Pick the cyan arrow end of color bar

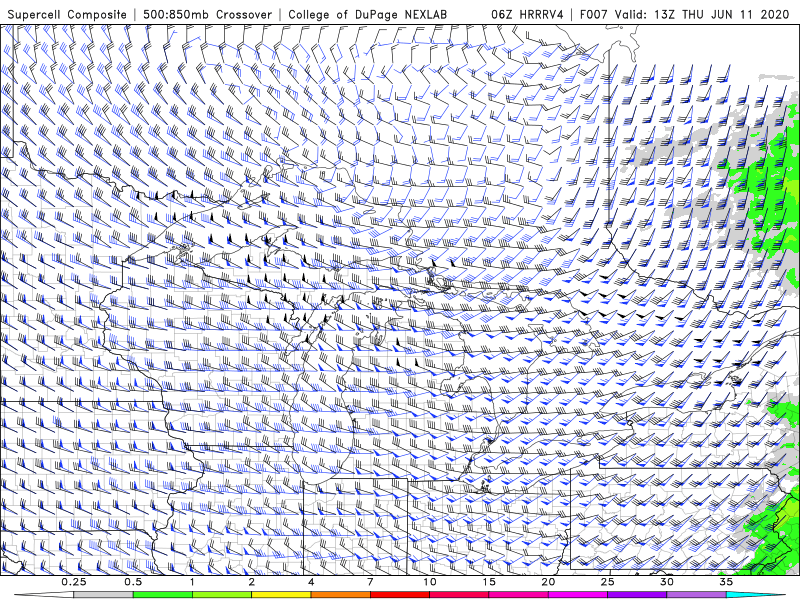(755, 595)
